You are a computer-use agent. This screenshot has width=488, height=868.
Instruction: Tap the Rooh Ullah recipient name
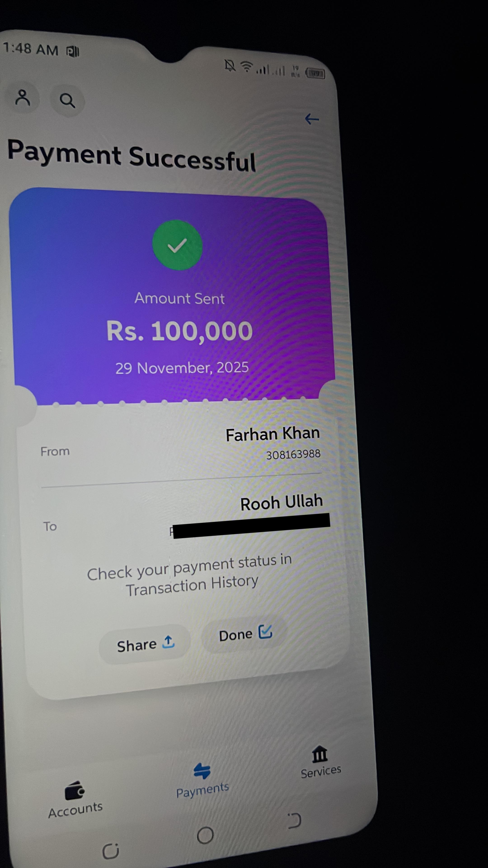(x=281, y=502)
